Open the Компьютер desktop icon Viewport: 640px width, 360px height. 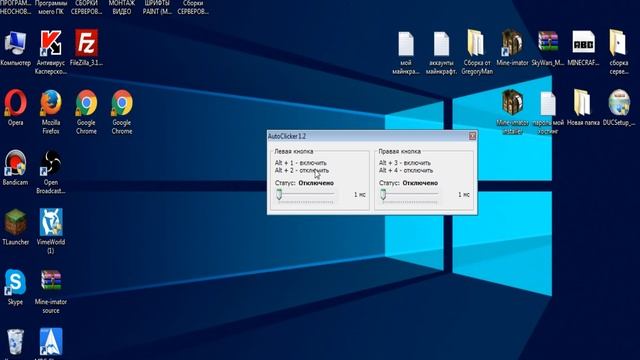tap(16, 43)
